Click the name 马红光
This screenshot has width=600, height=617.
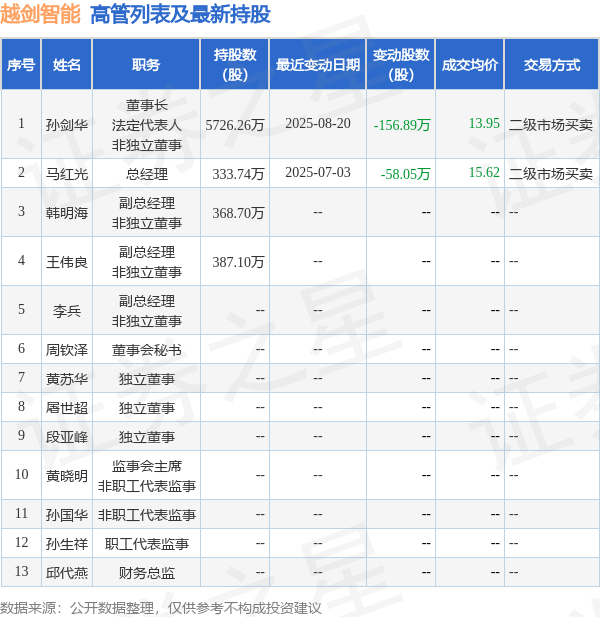pos(66,174)
